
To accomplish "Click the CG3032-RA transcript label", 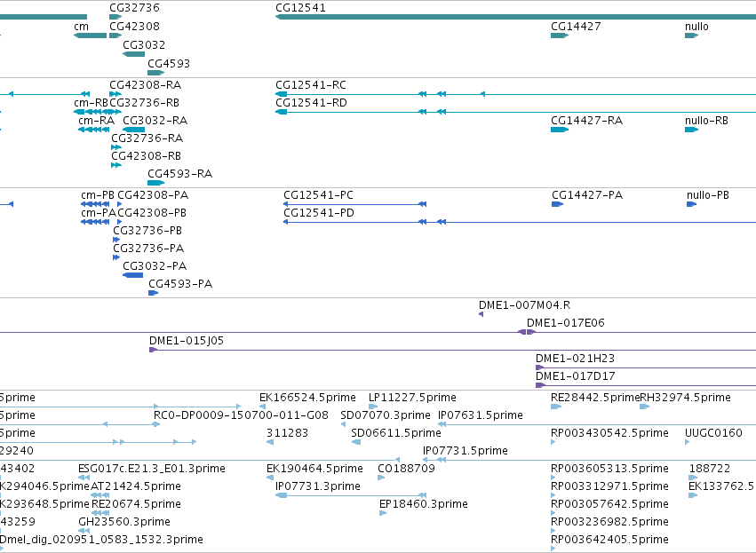I will [x=155, y=121].
